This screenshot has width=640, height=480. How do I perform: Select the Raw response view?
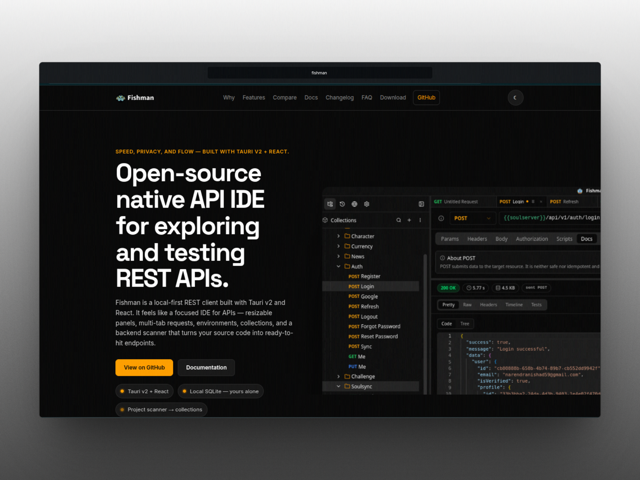pos(467,305)
